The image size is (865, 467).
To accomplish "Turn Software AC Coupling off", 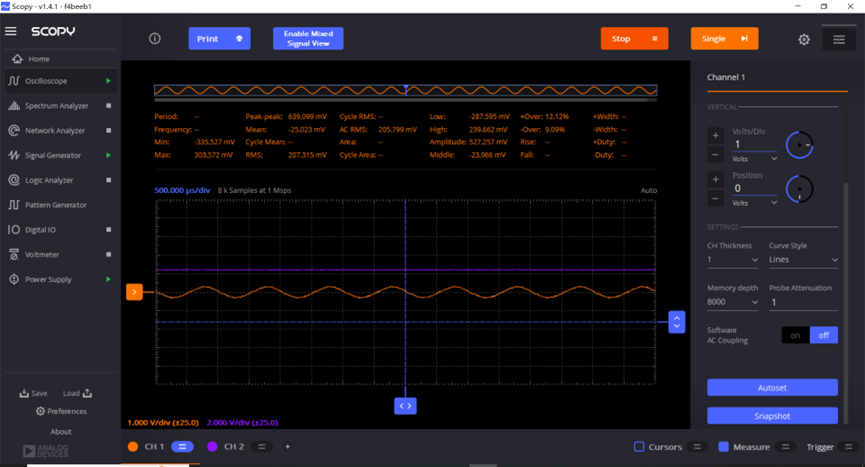I will click(x=824, y=335).
